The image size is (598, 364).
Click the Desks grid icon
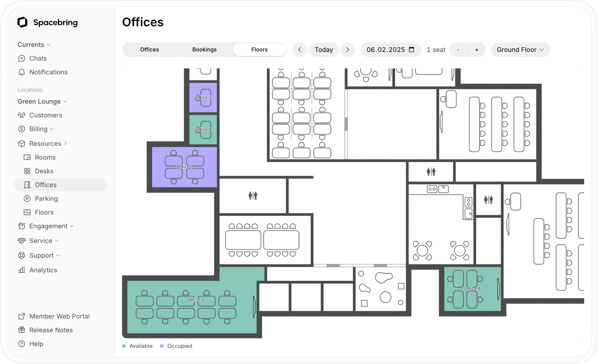pyautogui.click(x=27, y=171)
